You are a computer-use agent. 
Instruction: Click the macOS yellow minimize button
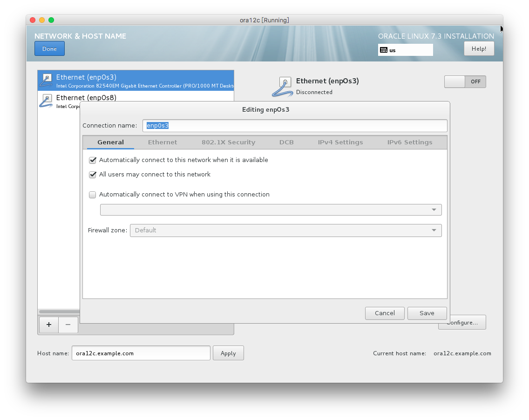click(42, 20)
